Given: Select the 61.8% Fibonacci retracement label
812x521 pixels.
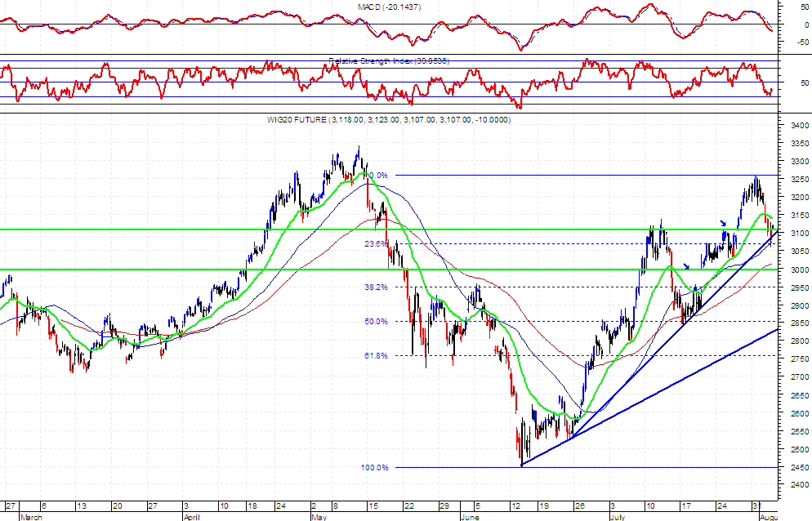Looking at the screenshot, I should (x=376, y=356).
